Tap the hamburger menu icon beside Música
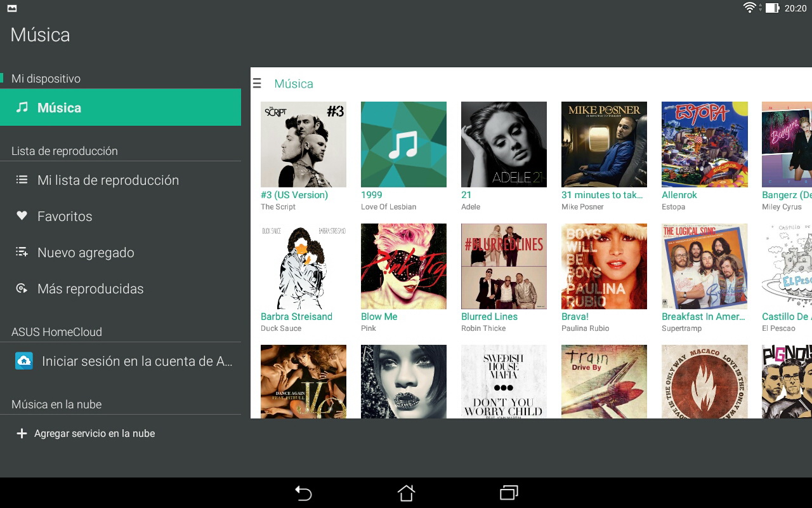This screenshot has height=508, width=812. pos(257,84)
